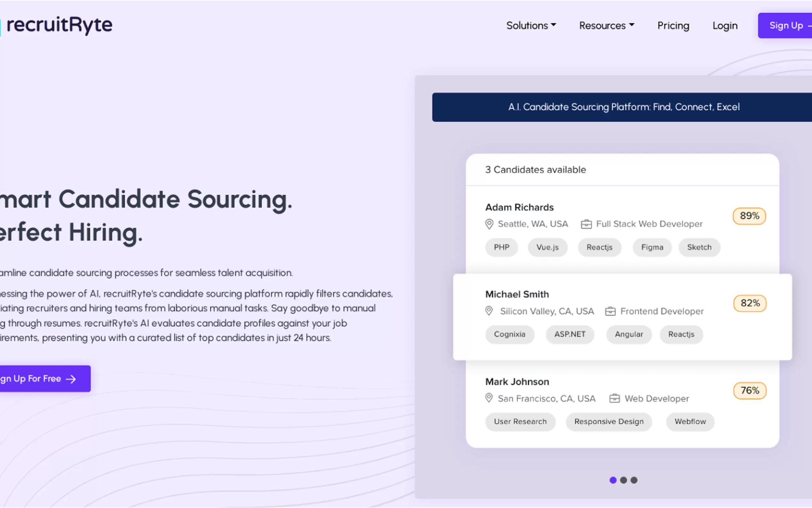Select the Login menu item

click(725, 26)
